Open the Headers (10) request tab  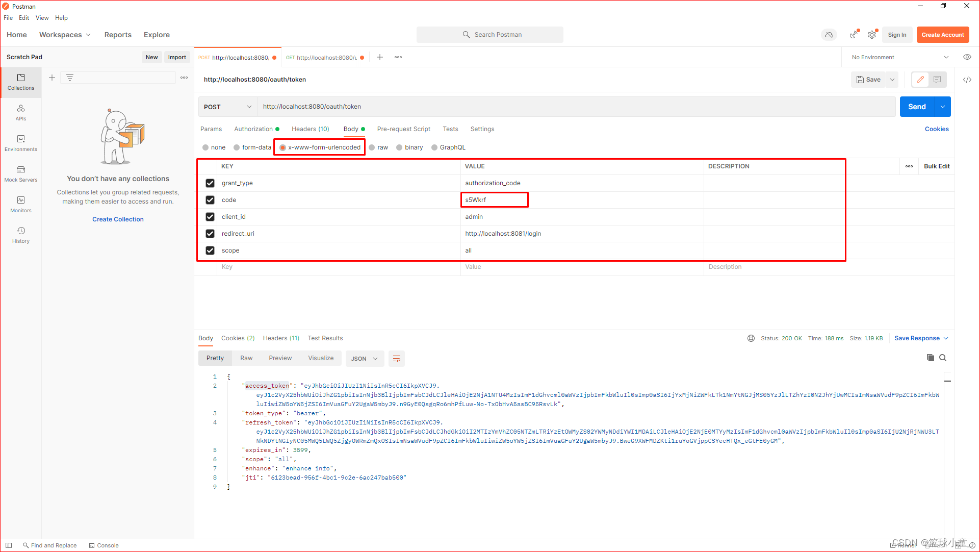311,129
